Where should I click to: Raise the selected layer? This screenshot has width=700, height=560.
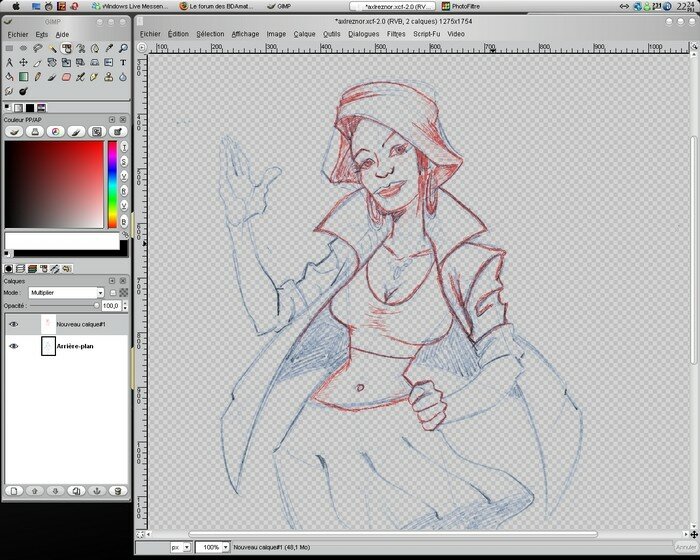coord(35,491)
